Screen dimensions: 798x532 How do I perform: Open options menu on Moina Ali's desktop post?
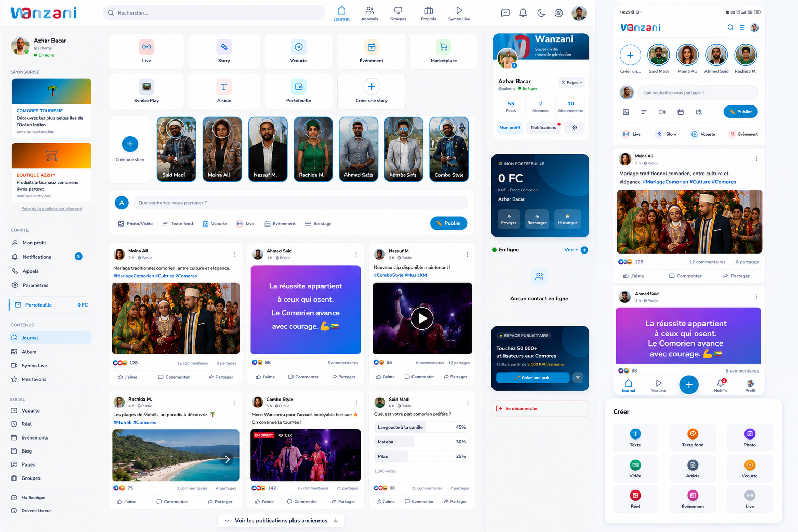(234, 255)
